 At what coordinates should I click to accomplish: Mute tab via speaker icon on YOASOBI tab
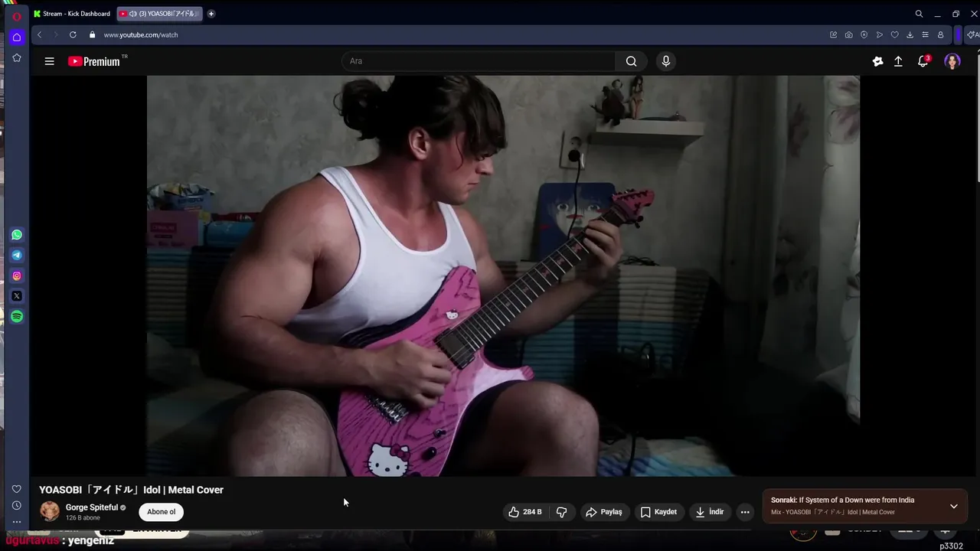point(133,14)
